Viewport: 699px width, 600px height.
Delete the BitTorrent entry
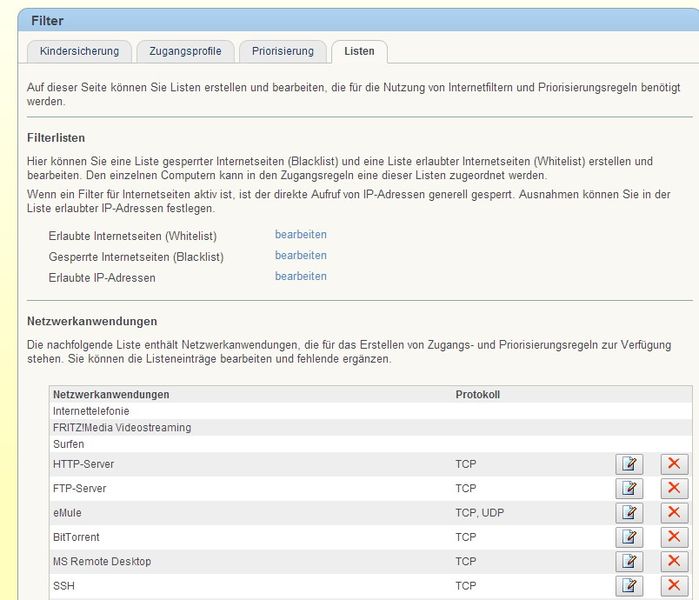pos(674,537)
